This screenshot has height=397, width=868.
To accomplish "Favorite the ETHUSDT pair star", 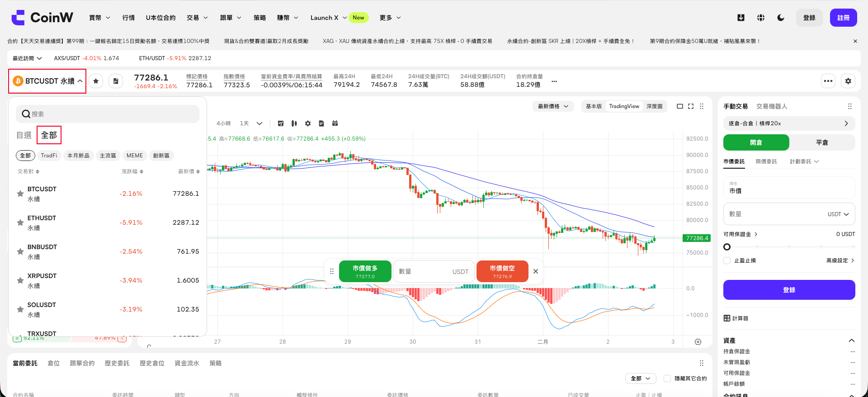I will pos(20,222).
